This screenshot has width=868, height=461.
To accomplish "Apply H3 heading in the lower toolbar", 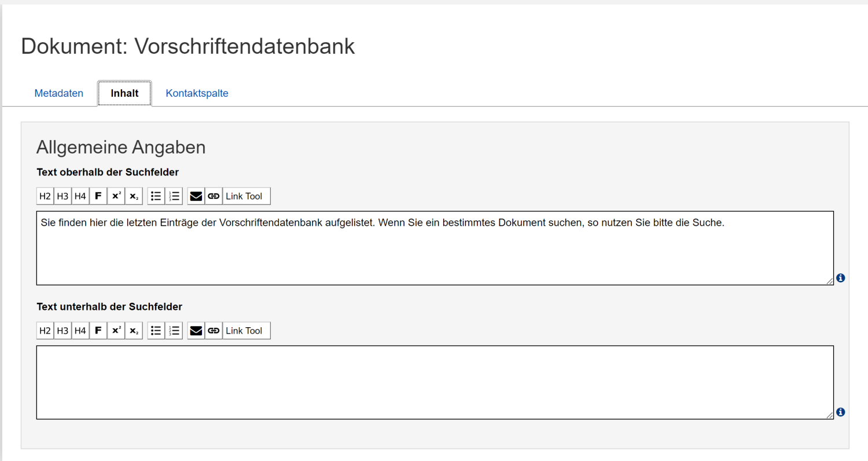I will 62,330.
